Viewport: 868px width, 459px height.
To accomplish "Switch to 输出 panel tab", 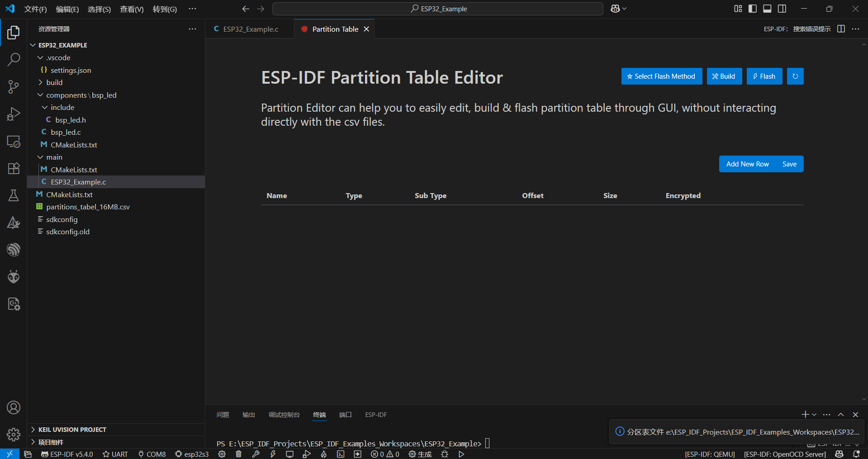I will (x=249, y=415).
